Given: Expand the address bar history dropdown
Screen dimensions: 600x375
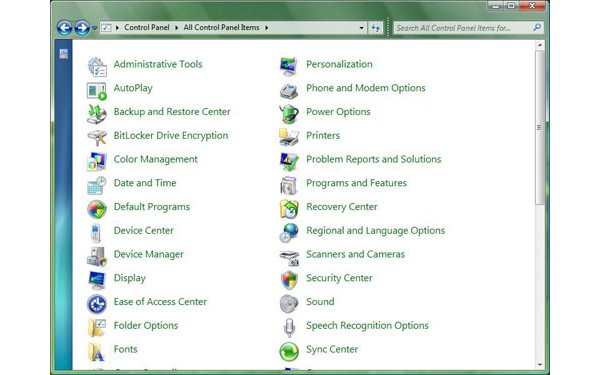Looking at the screenshot, I should (361, 28).
